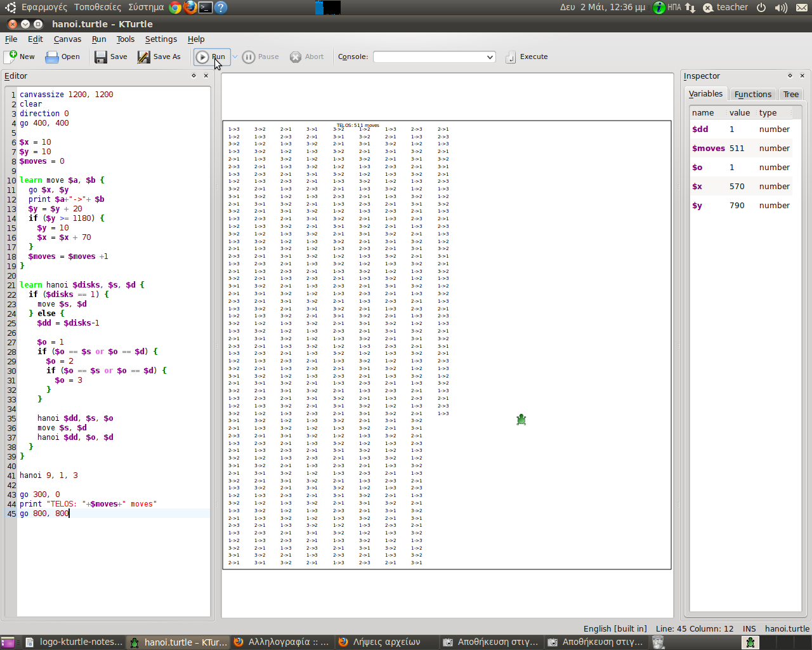This screenshot has width=812, height=650.
Task: Open network connections indicator
Action: point(691,7)
